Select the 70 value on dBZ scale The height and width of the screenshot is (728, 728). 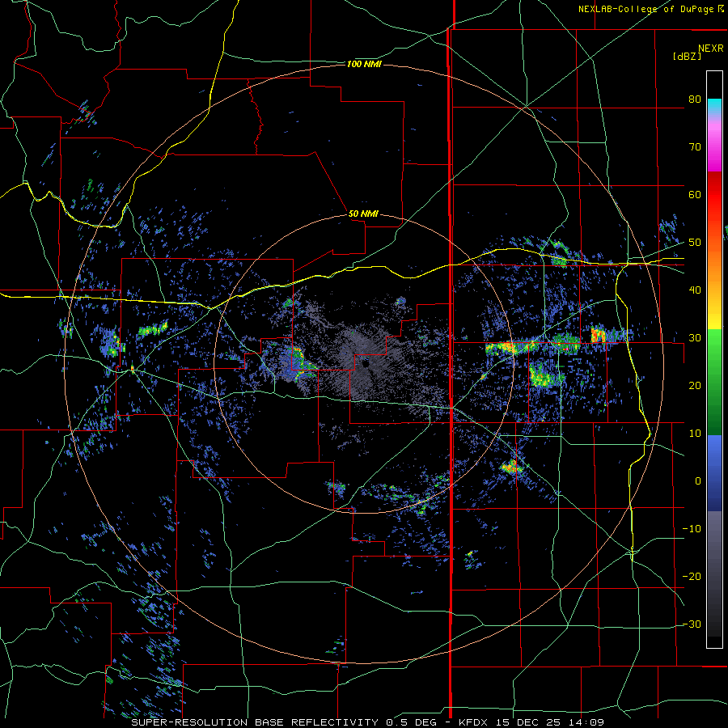click(695, 146)
